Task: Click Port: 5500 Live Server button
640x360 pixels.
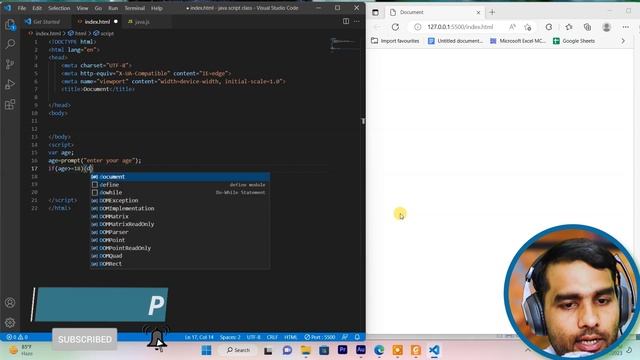Action: pos(320,337)
